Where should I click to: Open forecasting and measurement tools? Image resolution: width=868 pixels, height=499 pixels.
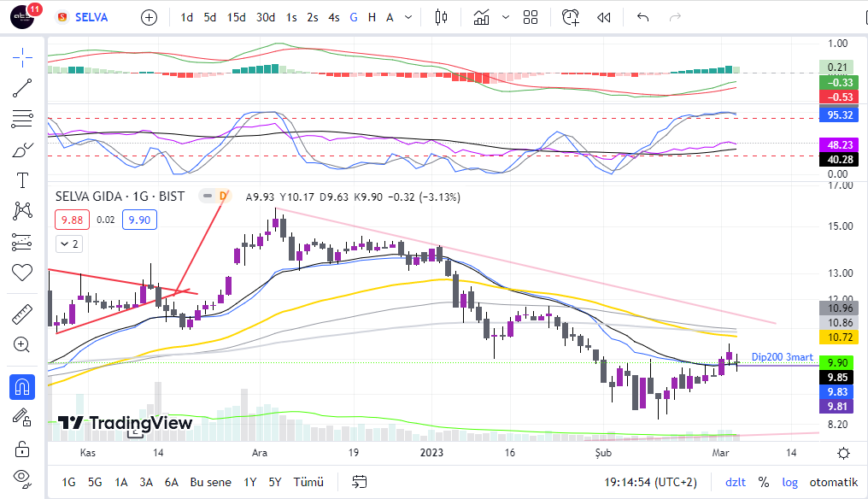[22, 242]
